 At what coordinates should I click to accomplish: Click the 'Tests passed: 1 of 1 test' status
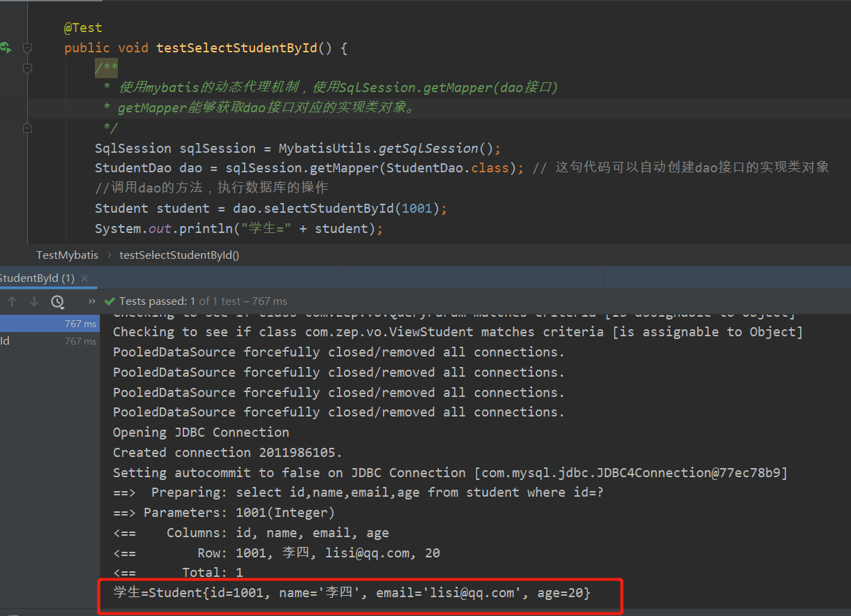pos(203,301)
